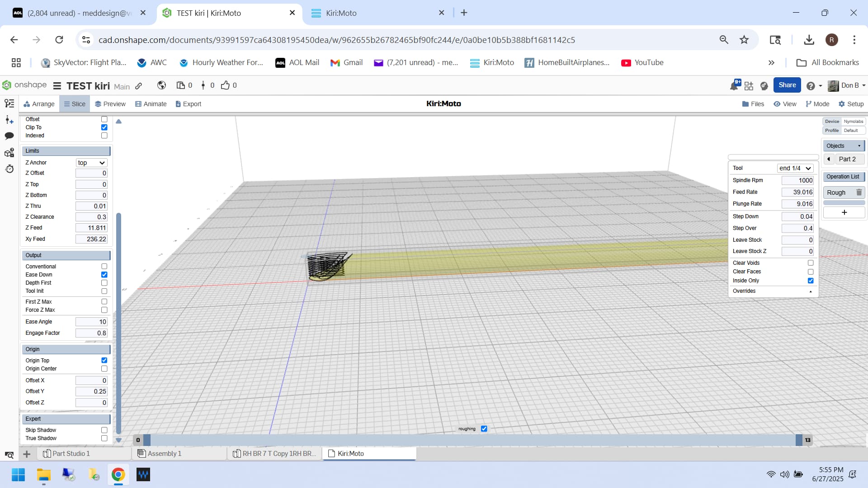Open Chrome from Windows taskbar
Image resolution: width=868 pixels, height=488 pixels.
click(x=118, y=474)
